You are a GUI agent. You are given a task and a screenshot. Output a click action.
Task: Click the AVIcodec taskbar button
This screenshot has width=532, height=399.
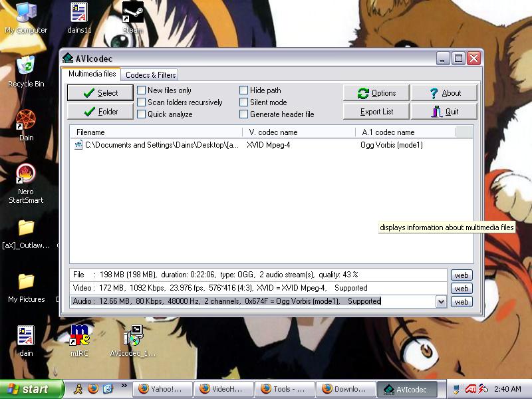click(x=407, y=389)
